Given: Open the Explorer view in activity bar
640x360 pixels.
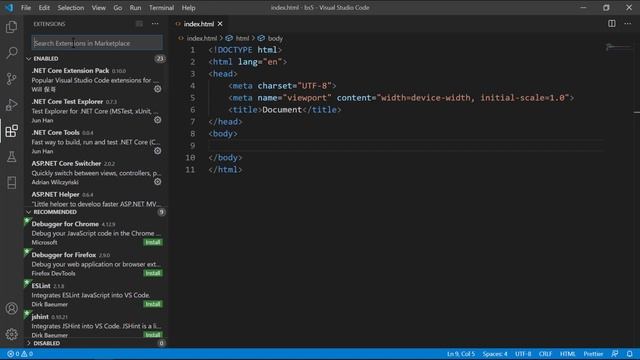Looking at the screenshot, I should pos(11,27).
